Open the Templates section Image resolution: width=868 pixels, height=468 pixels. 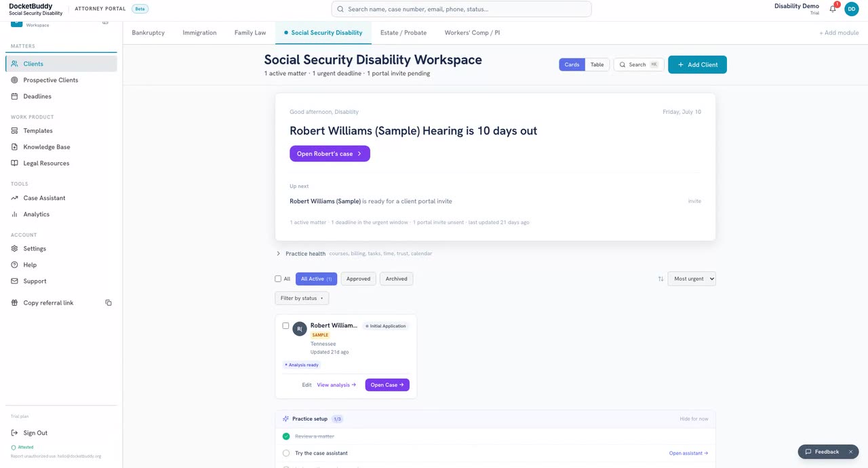point(61,130)
